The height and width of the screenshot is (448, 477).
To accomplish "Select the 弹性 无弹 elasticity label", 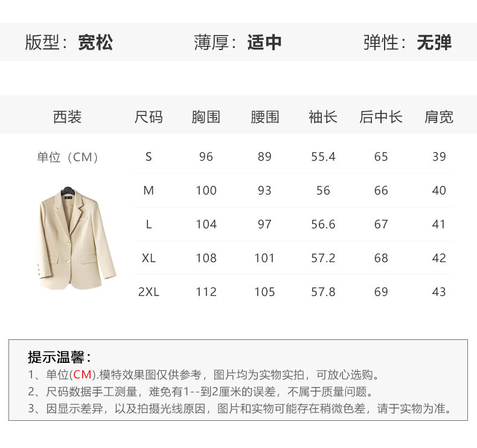I will pos(408,42).
